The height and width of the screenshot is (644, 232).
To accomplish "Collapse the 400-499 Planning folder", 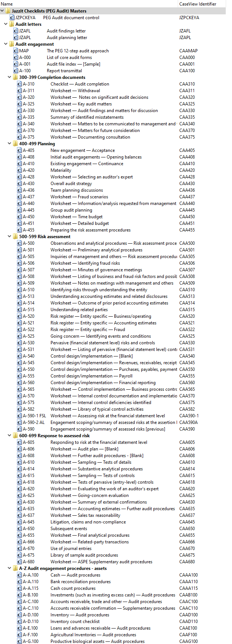I will click(x=10, y=144).
